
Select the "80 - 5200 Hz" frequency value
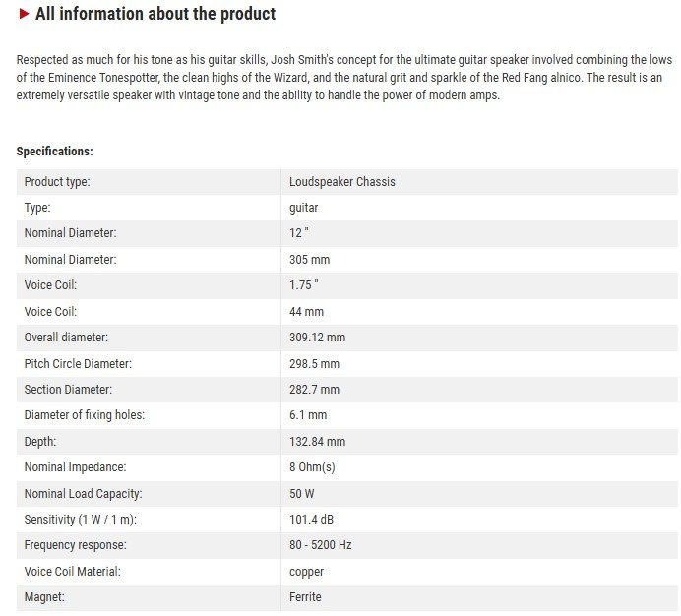coord(321,545)
